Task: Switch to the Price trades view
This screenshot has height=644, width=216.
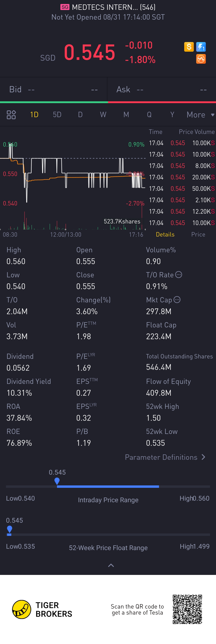Action: [x=198, y=234]
